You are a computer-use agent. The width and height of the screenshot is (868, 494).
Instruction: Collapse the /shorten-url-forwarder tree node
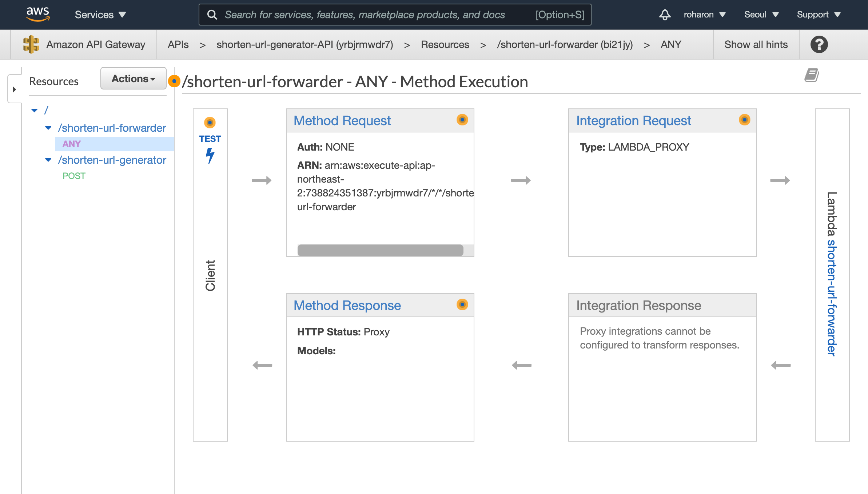(x=48, y=128)
